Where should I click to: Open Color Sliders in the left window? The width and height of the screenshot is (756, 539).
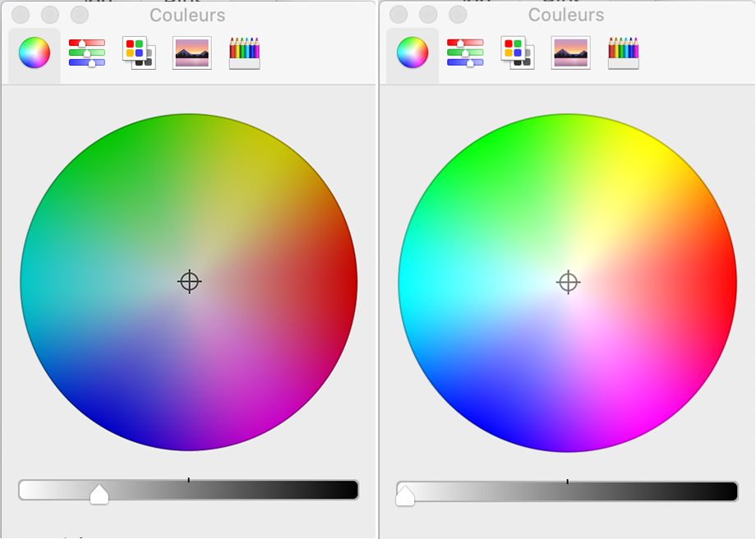click(x=87, y=53)
